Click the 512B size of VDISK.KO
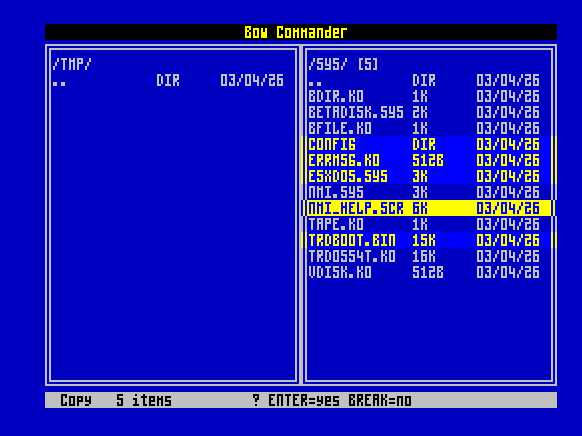Viewport: 582px width, 436px height. pos(428,272)
